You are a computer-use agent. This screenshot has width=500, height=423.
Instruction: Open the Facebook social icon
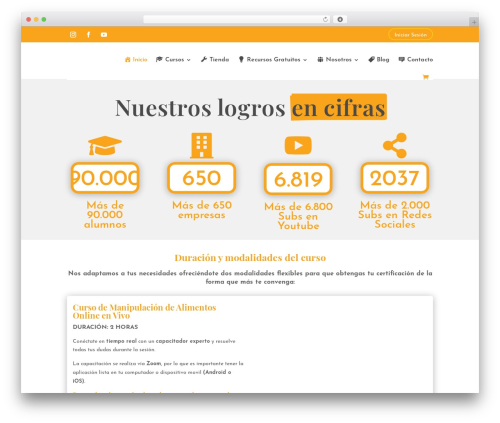[88, 35]
